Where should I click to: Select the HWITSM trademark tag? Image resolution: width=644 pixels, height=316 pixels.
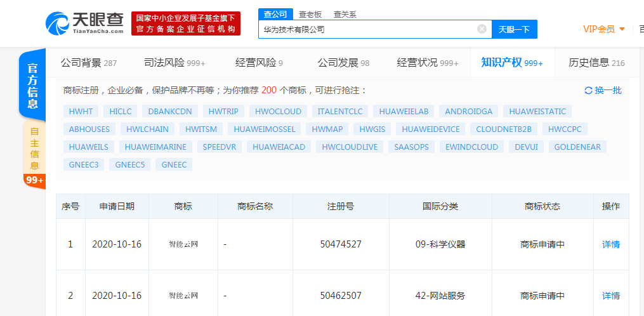point(201,129)
